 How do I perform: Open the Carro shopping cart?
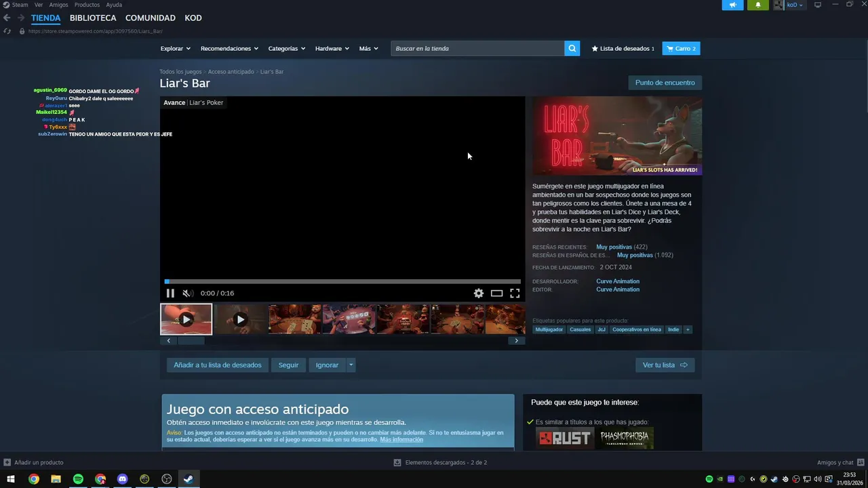coord(681,48)
